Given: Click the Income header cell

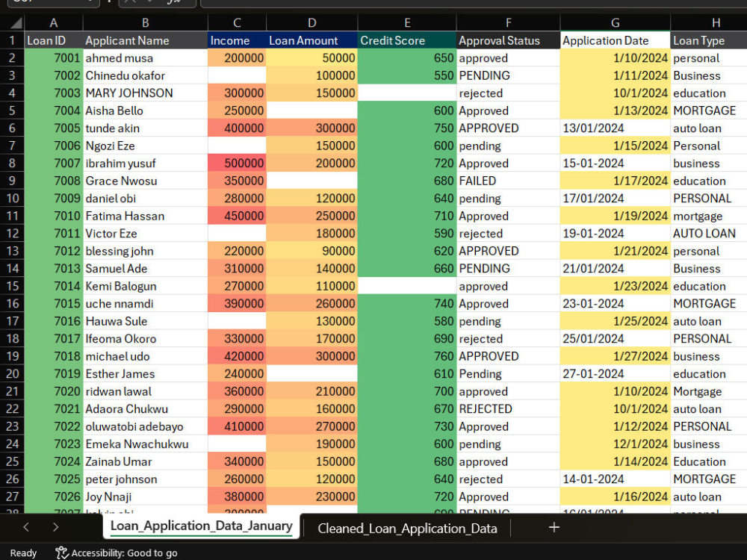Looking at the screenshot, I should pyautogui.click(x=237, y=40).
